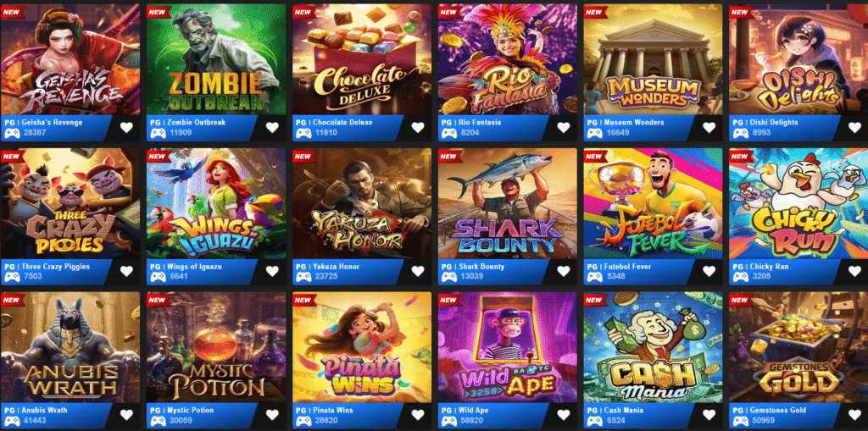Open the Three Crazy Piggies thumbnail
Image resolution: width=868 pixels, height=431 pixels.
click(x=70, y=203)
